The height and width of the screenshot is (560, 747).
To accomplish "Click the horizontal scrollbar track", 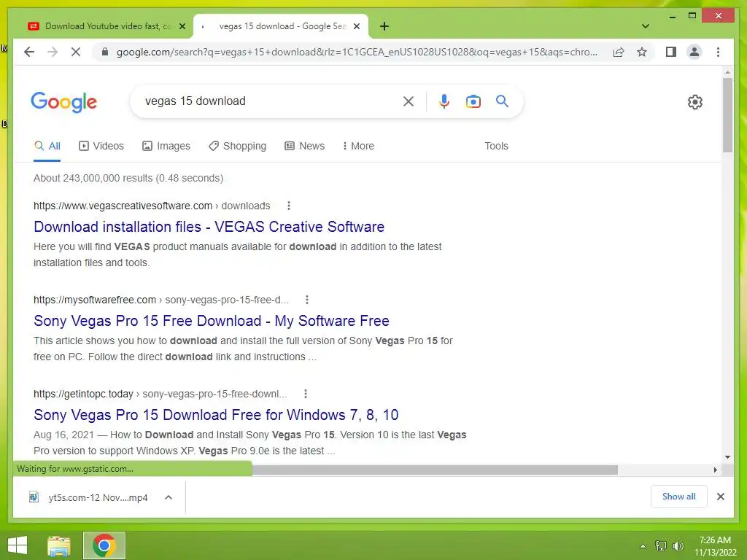I will coord(435,470).
